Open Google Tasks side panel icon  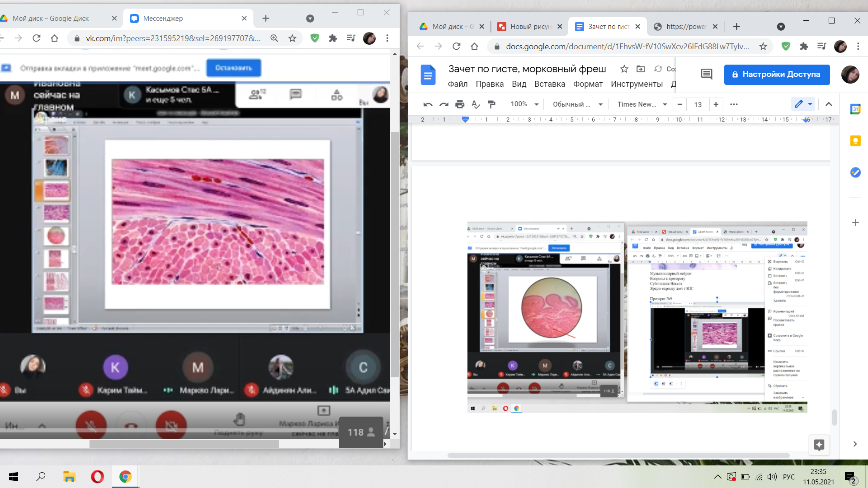coord(855,172)
